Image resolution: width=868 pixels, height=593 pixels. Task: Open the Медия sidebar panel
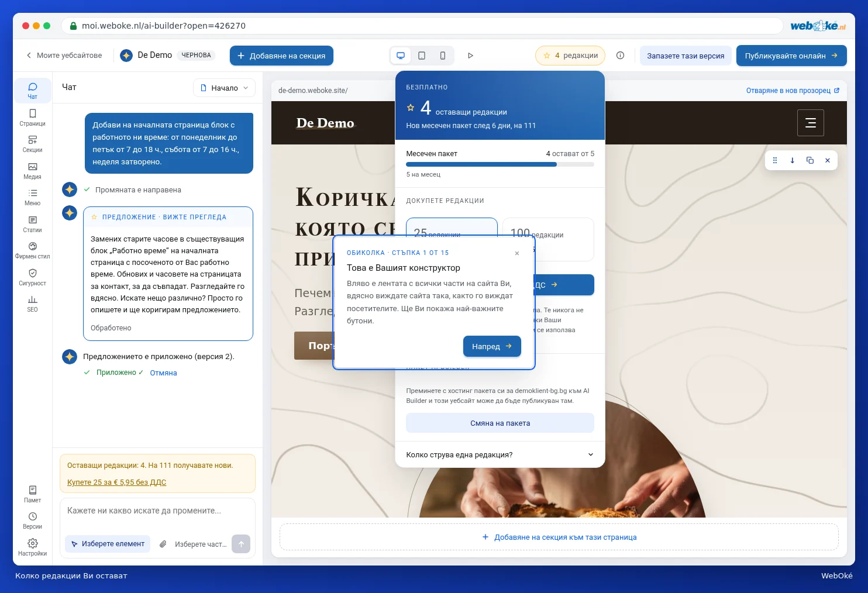[32, 171]
